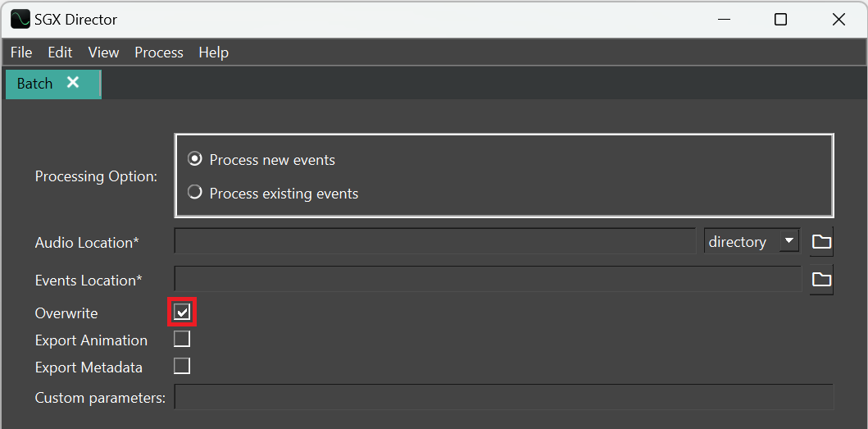Focus the Audio Location text field
This screenshot has height=429, width=868.
coord(434,241)
